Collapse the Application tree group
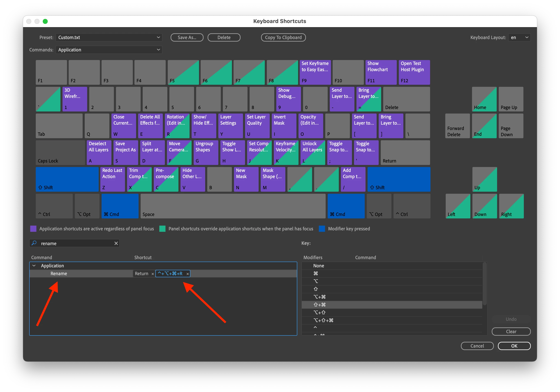This screenshot has width=560, height=392. (34, 266)
